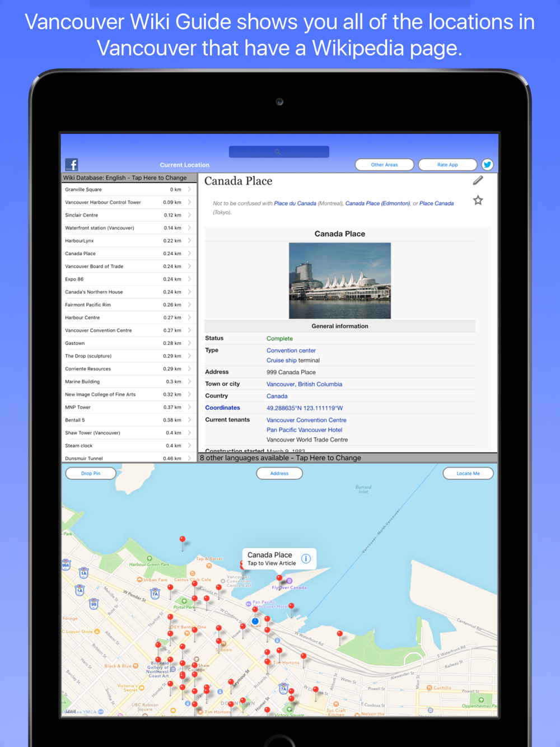Tap '8 other languages available' bar
Viewport: 560px width, 747px height.
coord(348,457)
